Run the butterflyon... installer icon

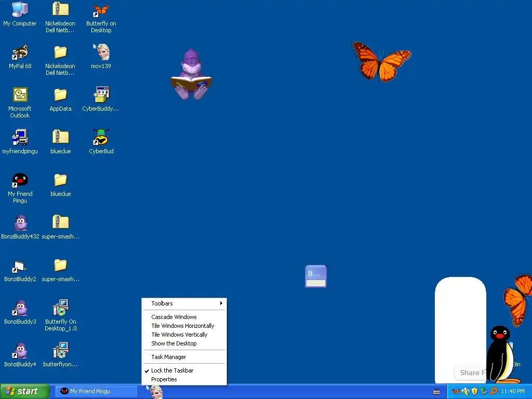(60, 355)
